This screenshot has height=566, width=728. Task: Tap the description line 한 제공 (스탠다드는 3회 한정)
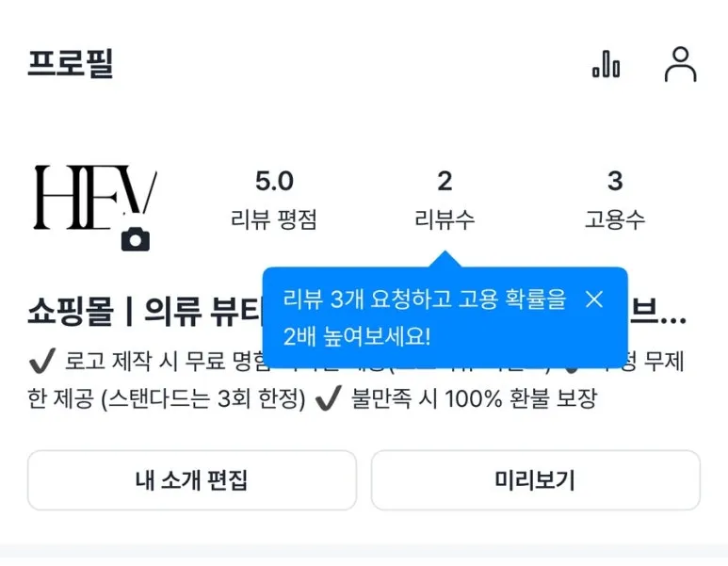[x=167, y=398]
